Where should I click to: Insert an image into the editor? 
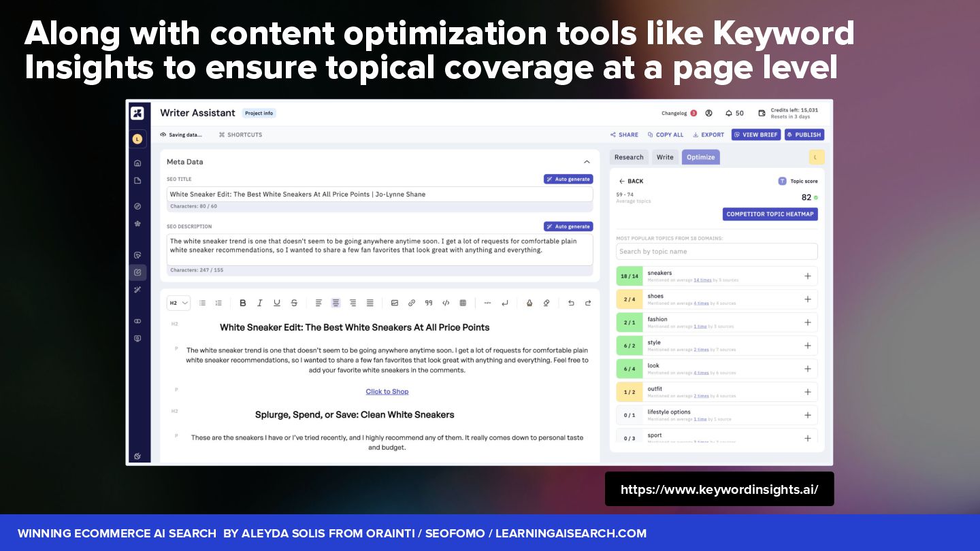(395, 303)
